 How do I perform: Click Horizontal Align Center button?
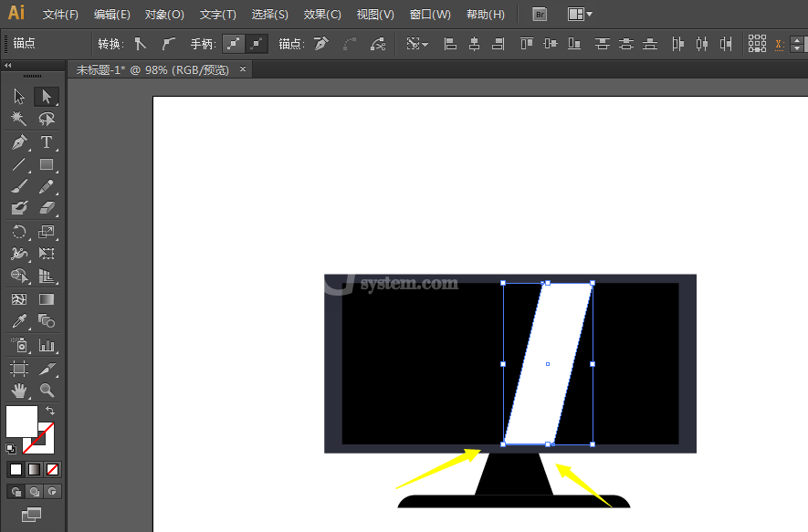(474, 44)
